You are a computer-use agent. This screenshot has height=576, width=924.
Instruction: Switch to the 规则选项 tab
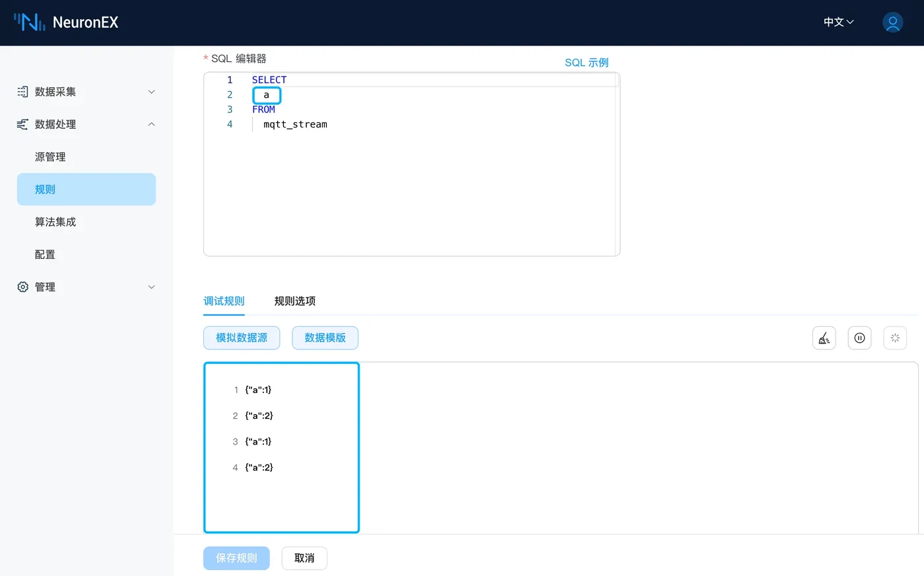click(295, 301)
